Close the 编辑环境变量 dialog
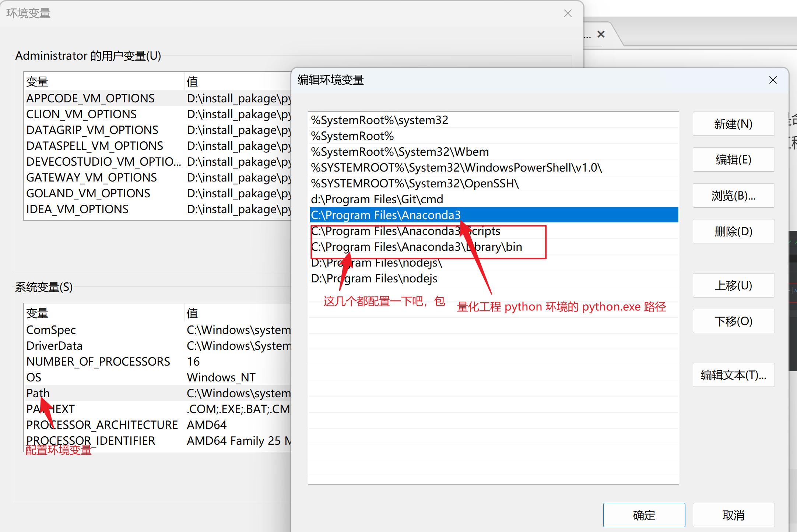797x532 pixels. (x=773, y=80)
